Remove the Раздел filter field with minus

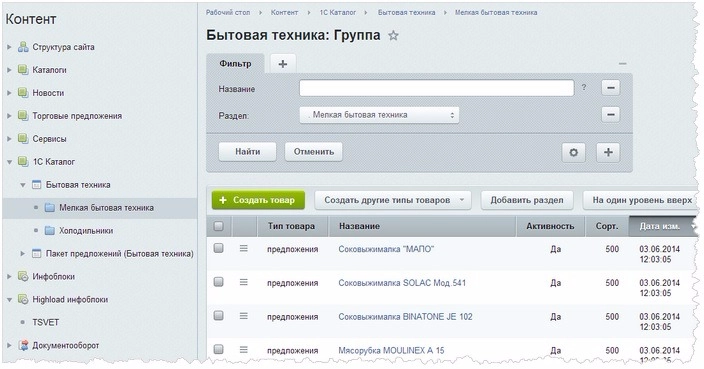tap(611, 114)
